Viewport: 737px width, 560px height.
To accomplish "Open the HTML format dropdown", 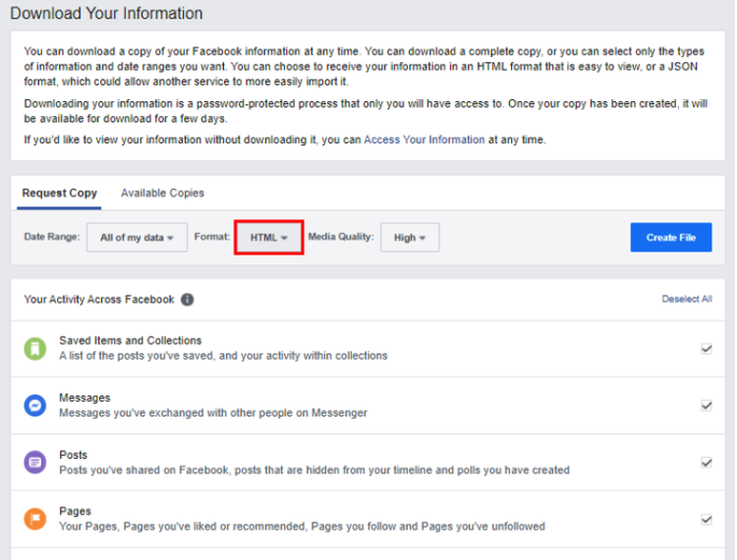I will 268,237.
